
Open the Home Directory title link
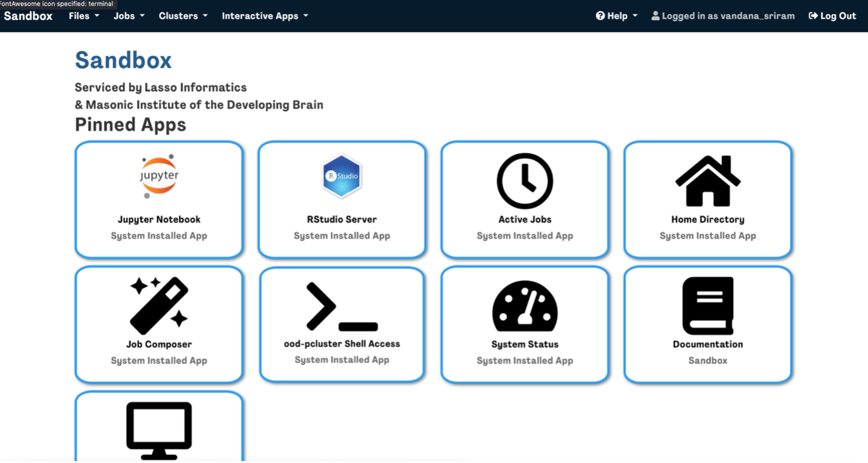pos(708,220)
